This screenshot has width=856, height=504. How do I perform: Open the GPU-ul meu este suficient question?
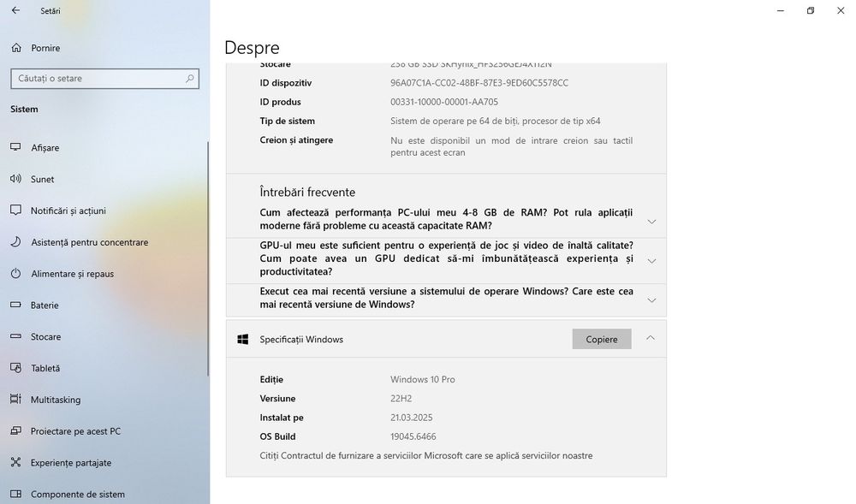[x=446, y=258]
